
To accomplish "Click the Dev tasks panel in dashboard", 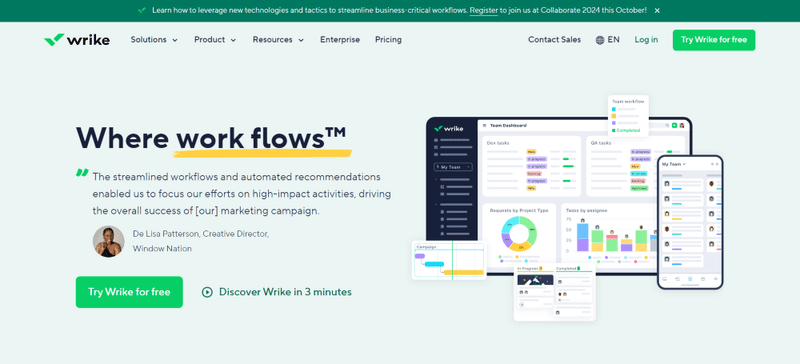I will point(532,166).
